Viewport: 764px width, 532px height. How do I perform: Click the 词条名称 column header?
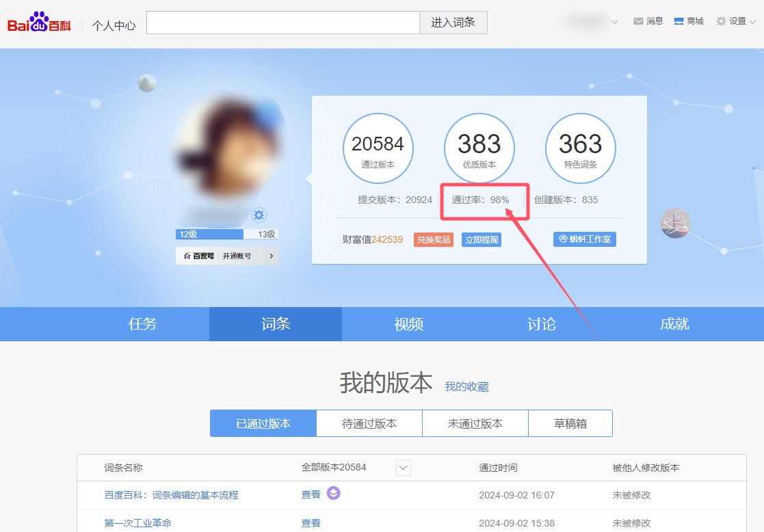coord(123,468)
